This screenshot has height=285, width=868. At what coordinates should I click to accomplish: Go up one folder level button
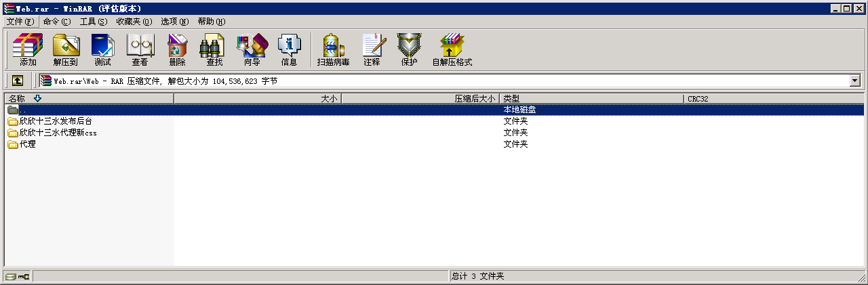[x=18, y=81]
